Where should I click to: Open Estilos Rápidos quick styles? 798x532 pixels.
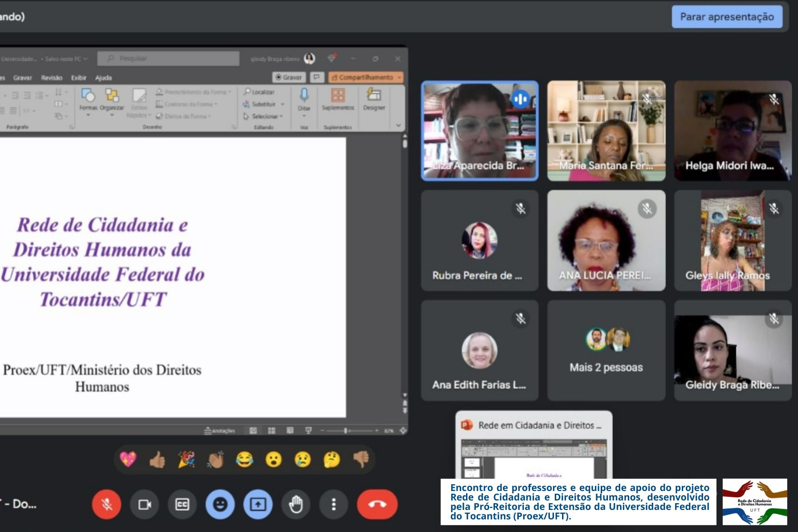click(139, 103)
